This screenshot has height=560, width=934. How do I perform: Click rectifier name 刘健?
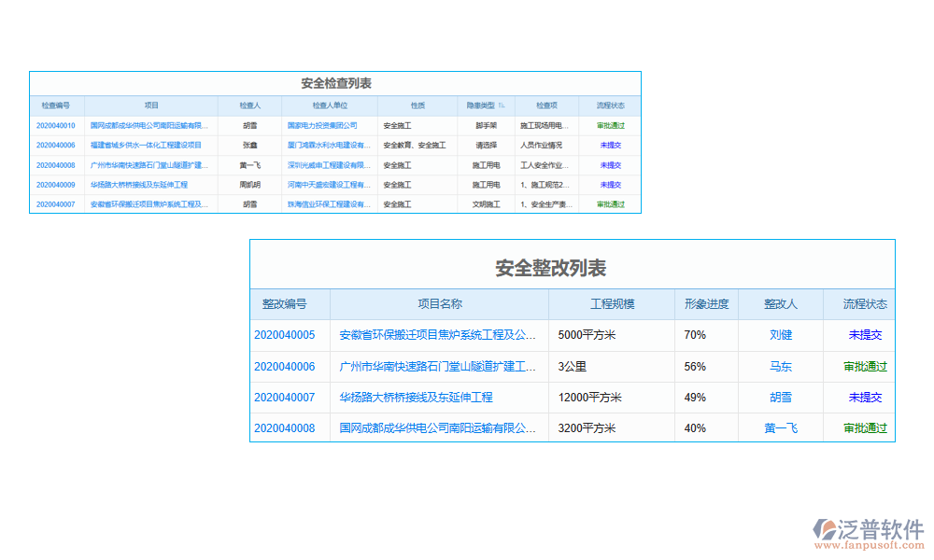point(781,335)
